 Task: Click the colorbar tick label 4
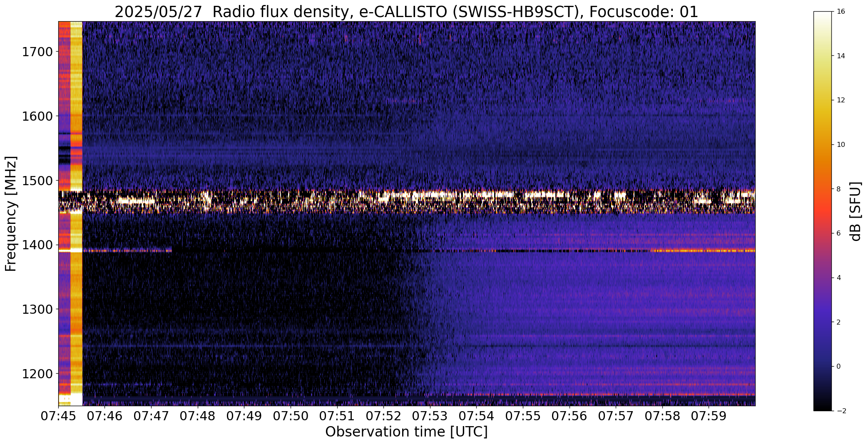tap(838, 278)
